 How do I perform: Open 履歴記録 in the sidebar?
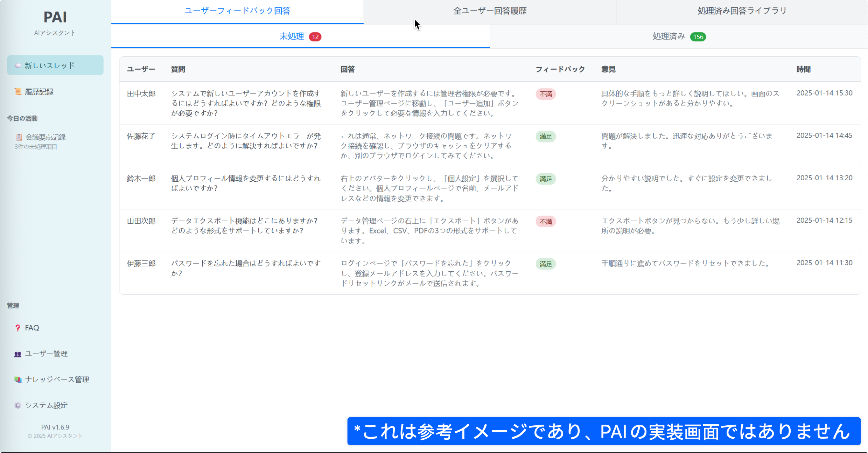[39, 92]
